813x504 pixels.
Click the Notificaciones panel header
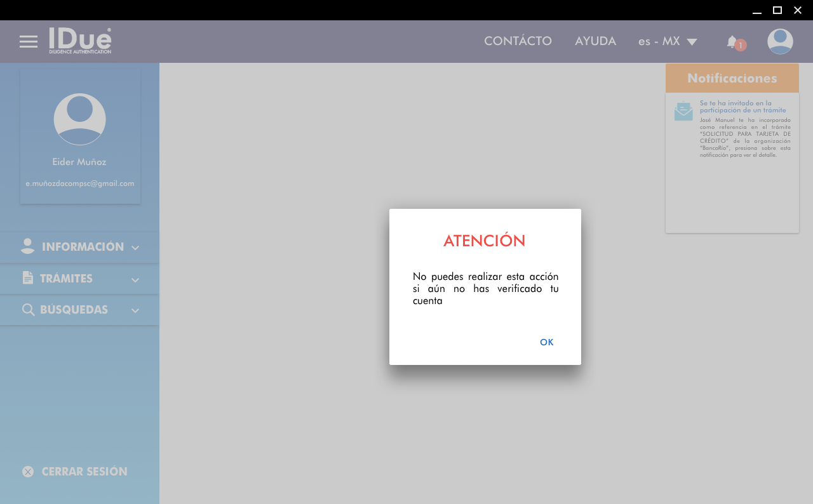point(732,79)
